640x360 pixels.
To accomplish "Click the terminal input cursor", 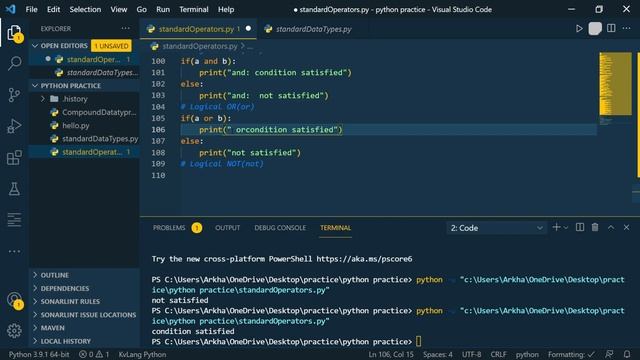I will (x=418, y=341).
